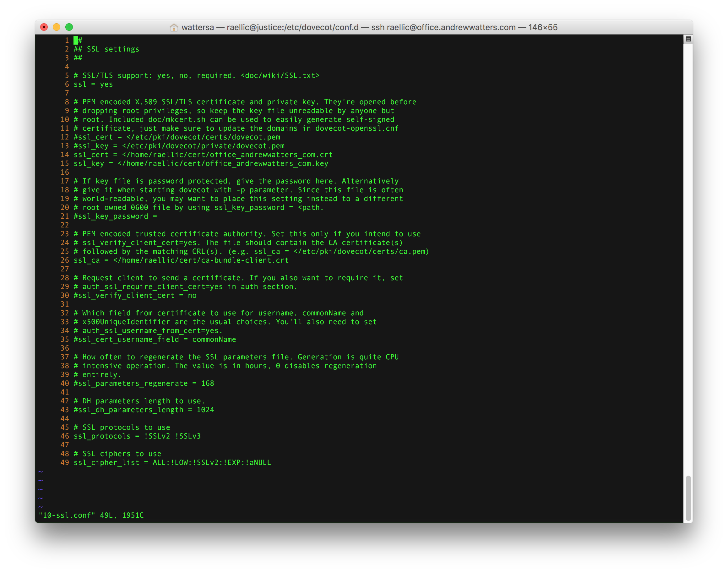The height and width of the screenshot is (573, 728).
Task: Click the comment 'auth_ssl_require_client_cert=yes in auth section.'
Action: pyautogui.click(x=185, y=287)
